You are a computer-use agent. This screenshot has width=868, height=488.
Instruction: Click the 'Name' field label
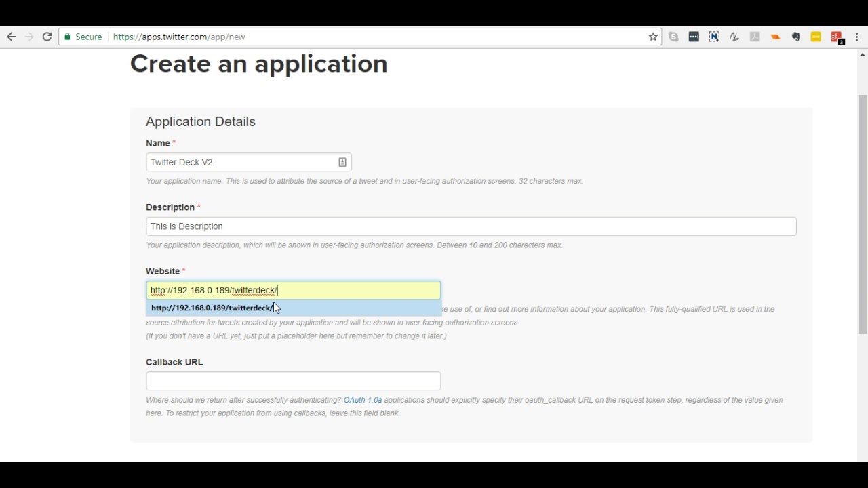click(x=158, y=143)
